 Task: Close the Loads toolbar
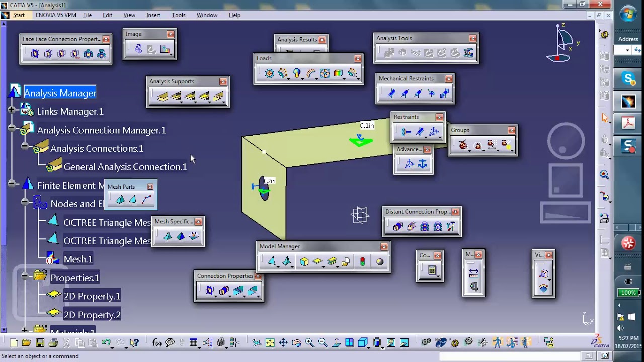[x=358, y=59]
